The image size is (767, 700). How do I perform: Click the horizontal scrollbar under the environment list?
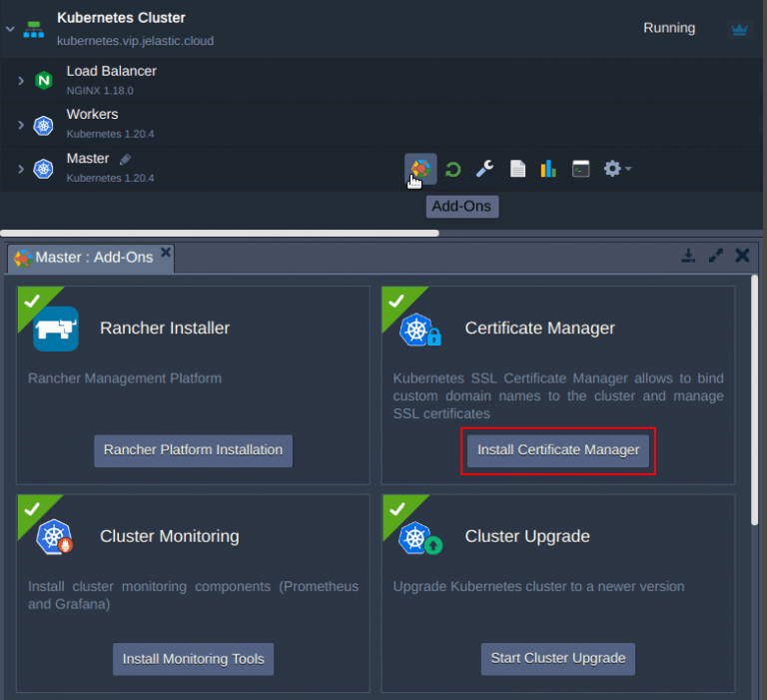click(x=220, y=234)
